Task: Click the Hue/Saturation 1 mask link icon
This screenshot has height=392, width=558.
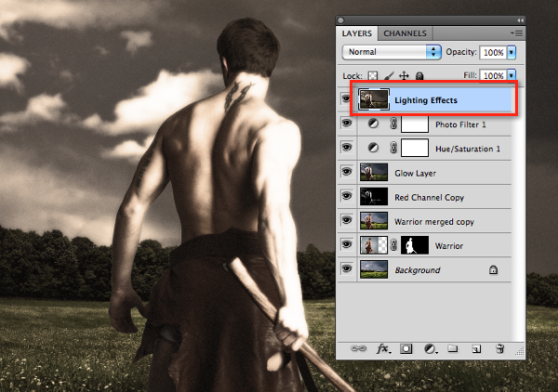Action: 393,148
